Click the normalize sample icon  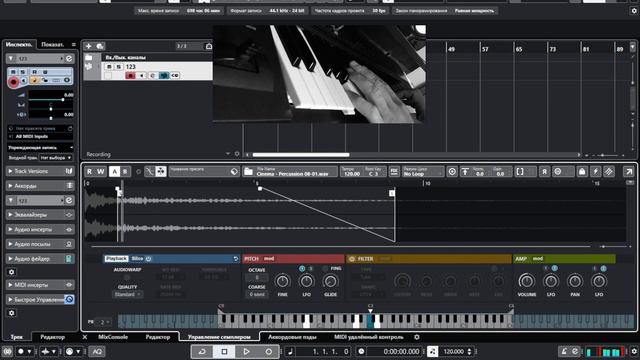pyautogui.click(x=465, y=172)
